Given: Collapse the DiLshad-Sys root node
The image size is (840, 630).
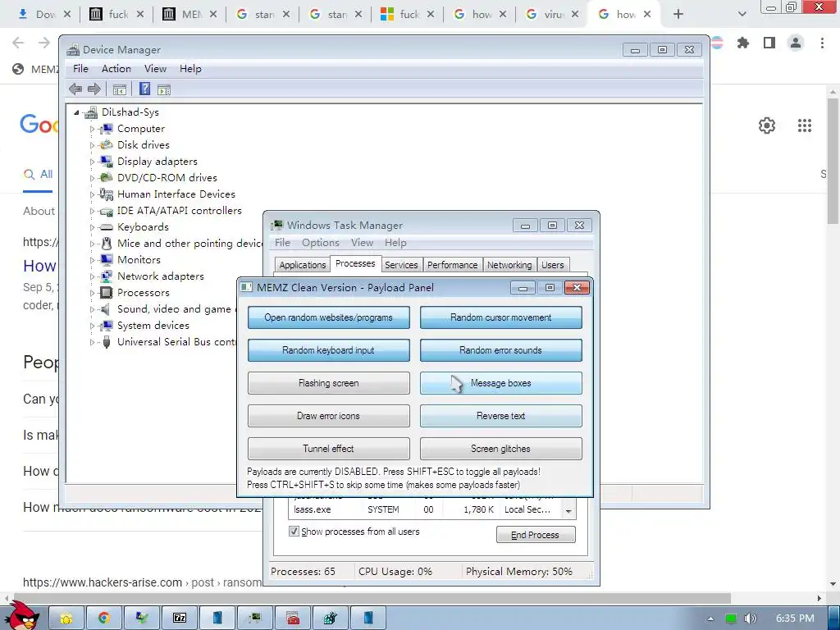Looking at the screenshot, I should [x=76, y=112].
